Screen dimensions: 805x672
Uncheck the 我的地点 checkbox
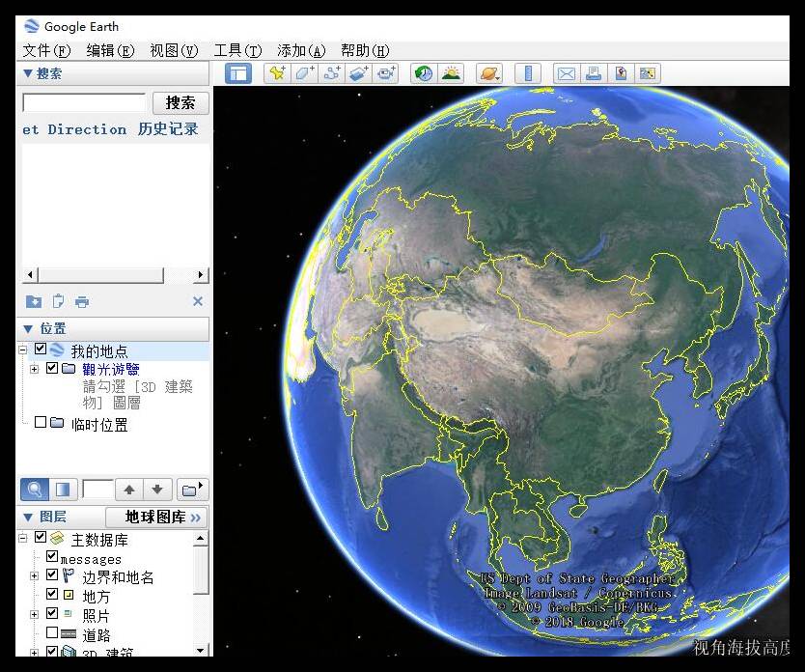tap(41, 350)
